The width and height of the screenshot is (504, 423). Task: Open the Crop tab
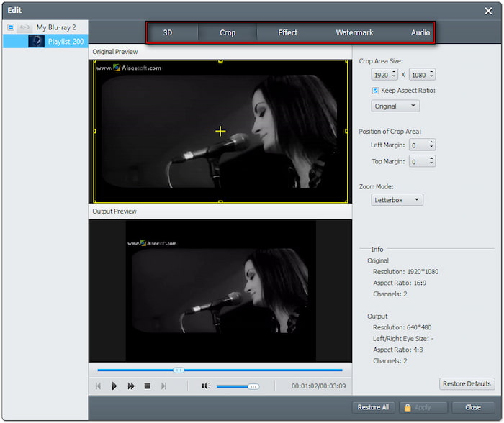tap(228, 32)
